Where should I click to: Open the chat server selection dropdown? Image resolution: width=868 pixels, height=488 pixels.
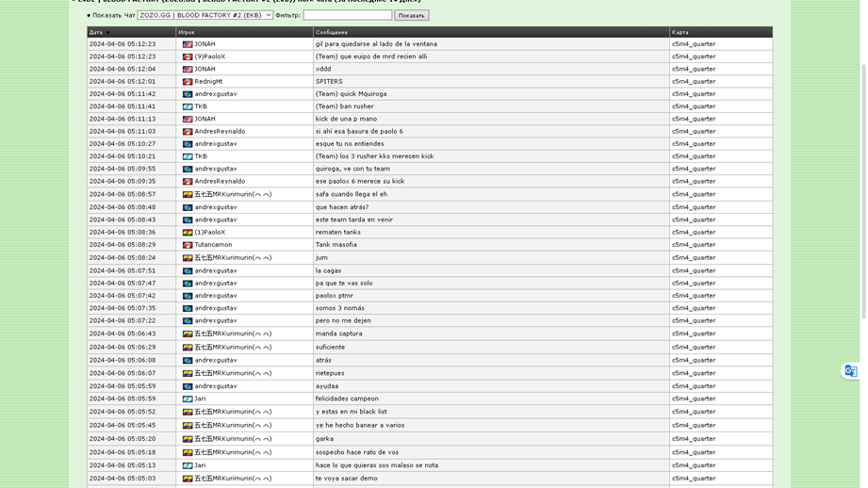[205, 15]
